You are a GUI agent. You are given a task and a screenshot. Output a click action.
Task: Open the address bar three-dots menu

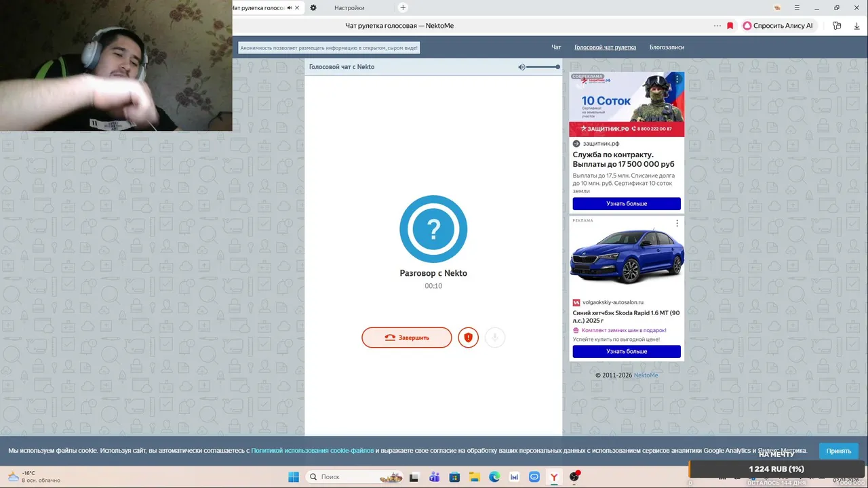pos(717,26)
